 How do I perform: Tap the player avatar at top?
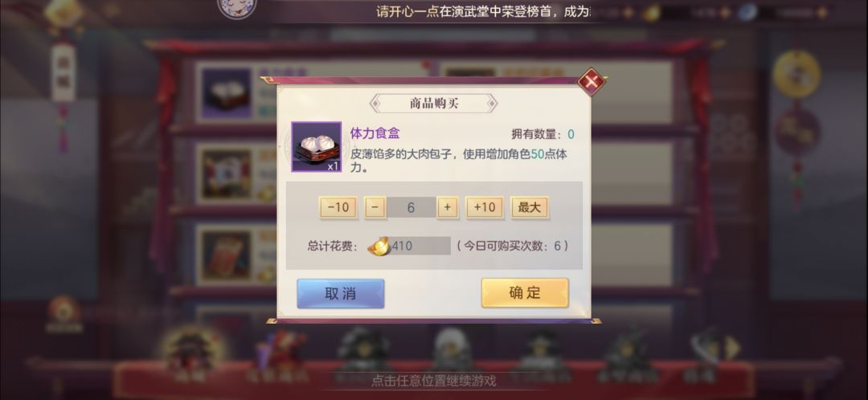click(x=236, y=7)
